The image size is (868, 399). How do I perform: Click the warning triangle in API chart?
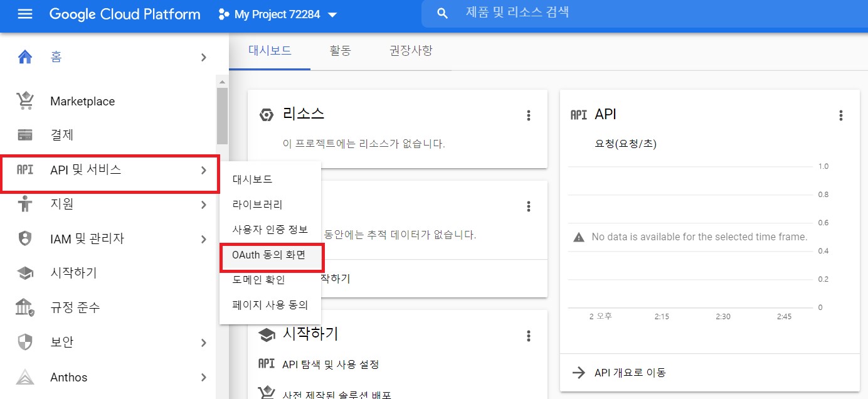point(580,237)
